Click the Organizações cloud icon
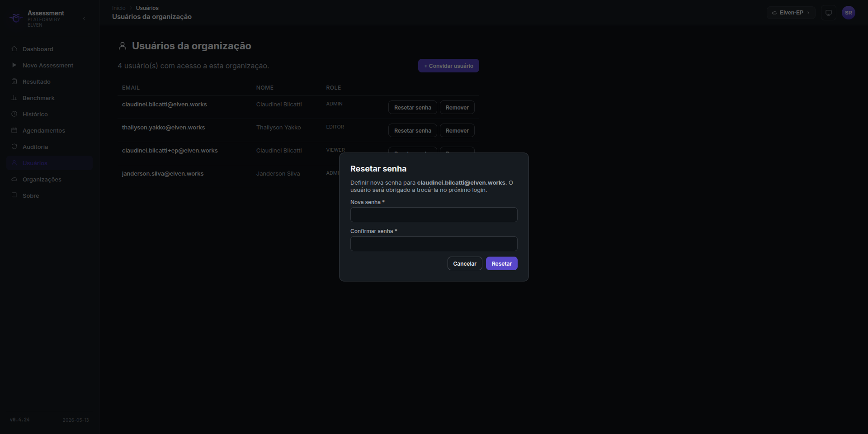Viewport: 868px width, 434px height. pyautogui.click(x=14, y=179)
